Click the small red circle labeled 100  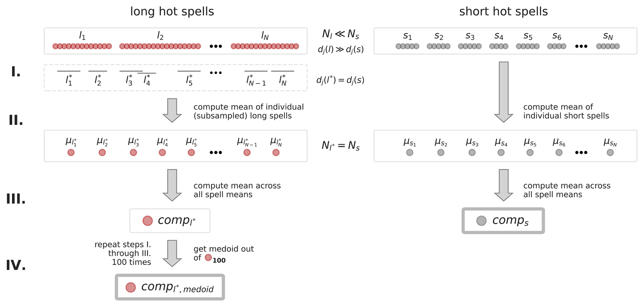208,258
